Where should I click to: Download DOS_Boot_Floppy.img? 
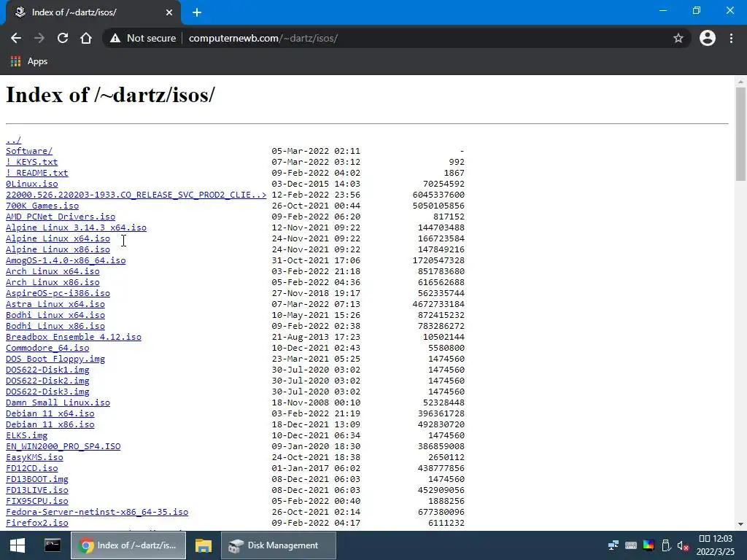point(55,359)
